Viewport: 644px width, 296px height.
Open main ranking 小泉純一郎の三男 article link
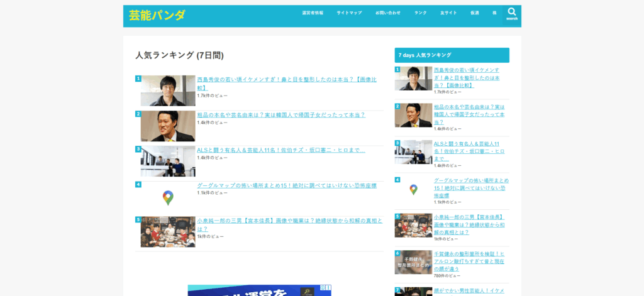tap(289, 221)
